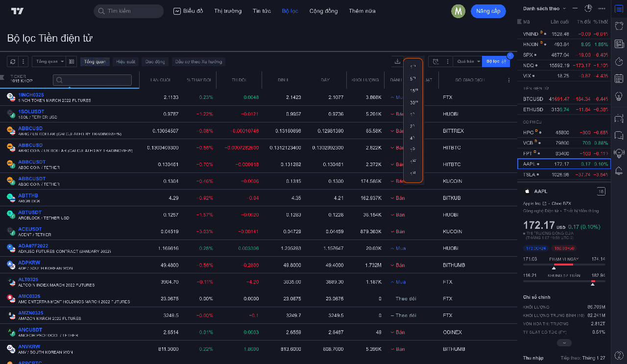Open the alerts alarm clock sidebar icon
The image size is (627, 364).
619,26
